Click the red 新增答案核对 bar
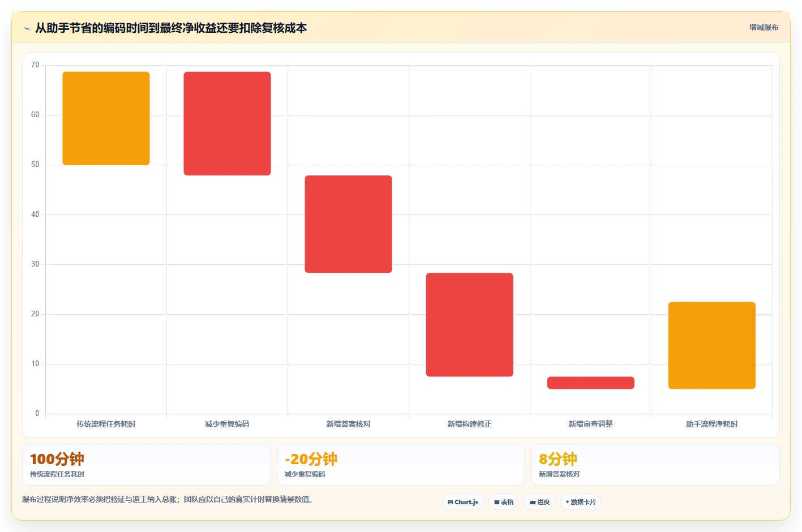 (348, 224)
